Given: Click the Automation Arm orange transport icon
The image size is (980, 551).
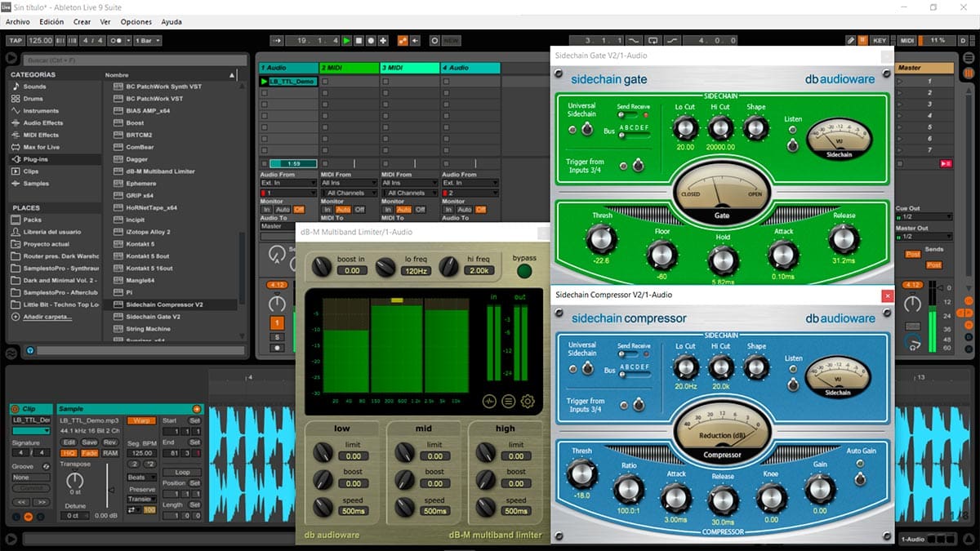Looking at the screenshot, I should (403, 40).
